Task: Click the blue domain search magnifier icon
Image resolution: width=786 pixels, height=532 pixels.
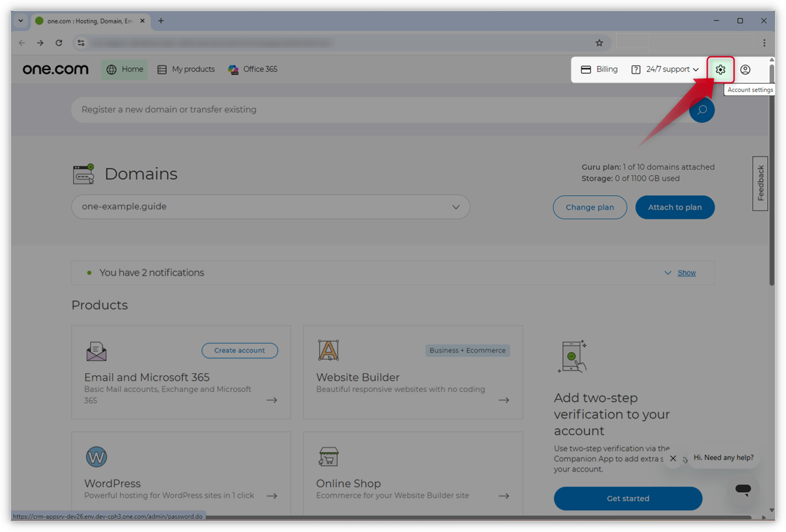Action: pos(701,109)
